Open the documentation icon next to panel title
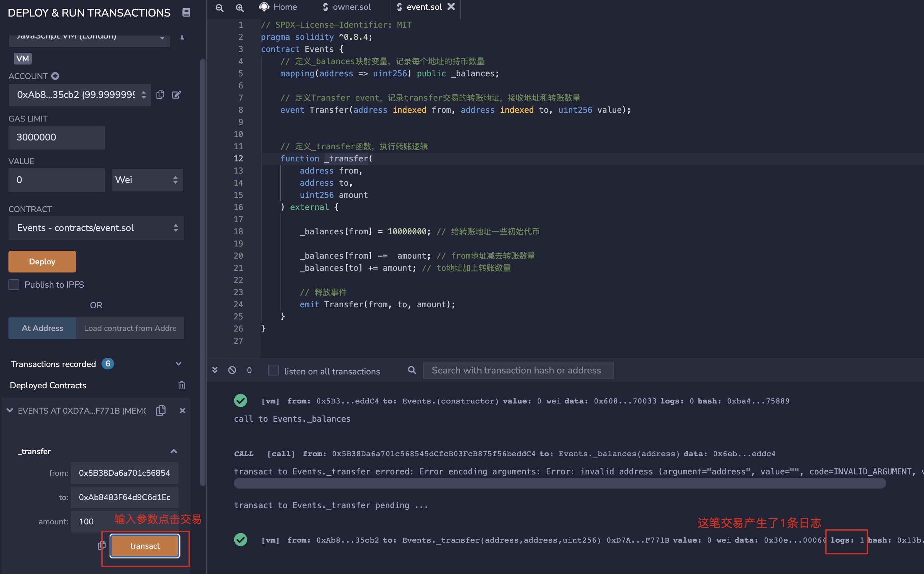The width and height of the screenshot is (924, 574). pyautogui.click(x=186, y=12)
